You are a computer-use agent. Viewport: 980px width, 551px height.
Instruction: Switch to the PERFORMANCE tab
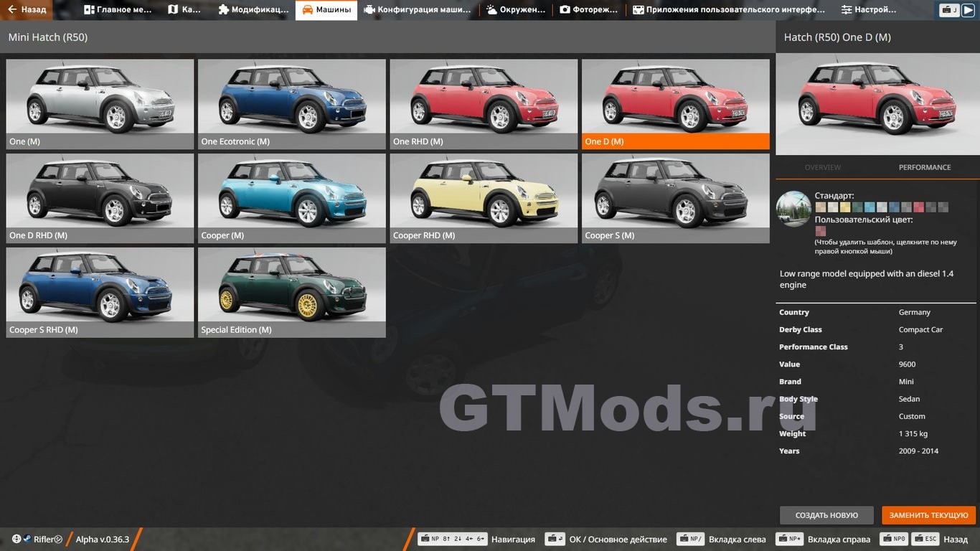point(925,167)
